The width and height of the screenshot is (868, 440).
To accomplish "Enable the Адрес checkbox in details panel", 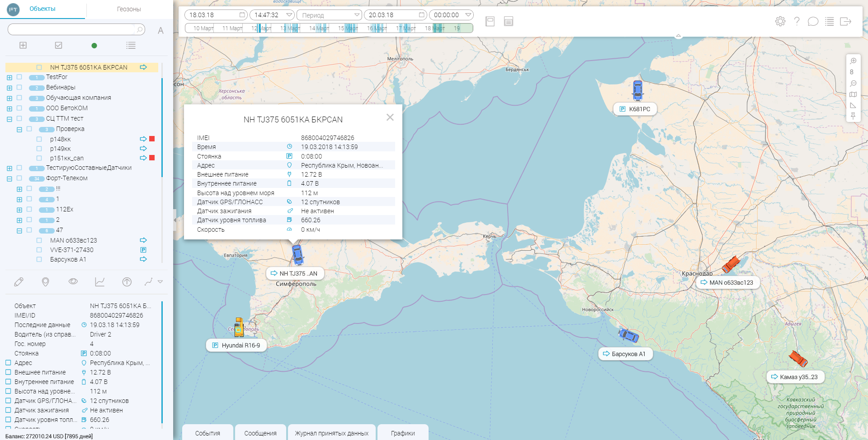I will 8,363.
